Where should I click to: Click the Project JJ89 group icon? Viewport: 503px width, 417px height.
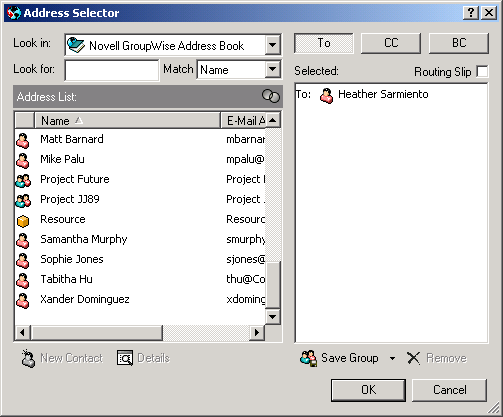pos(23,200)
